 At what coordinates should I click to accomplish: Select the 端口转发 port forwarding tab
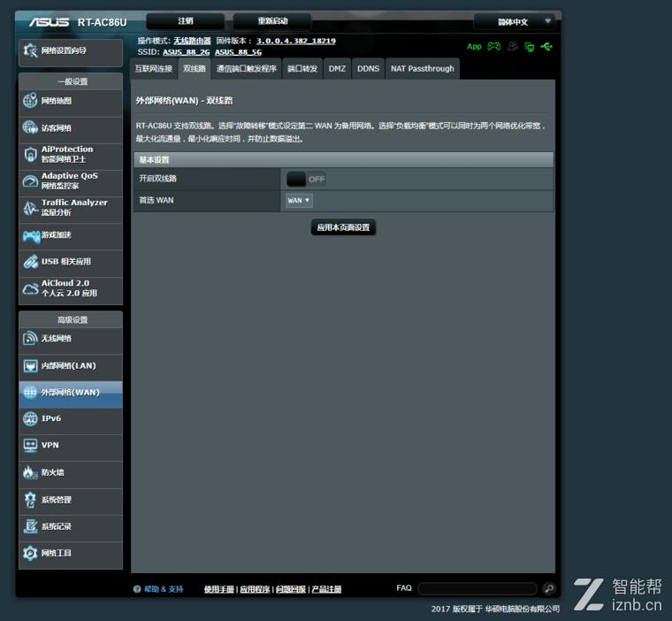click(302, 68)
